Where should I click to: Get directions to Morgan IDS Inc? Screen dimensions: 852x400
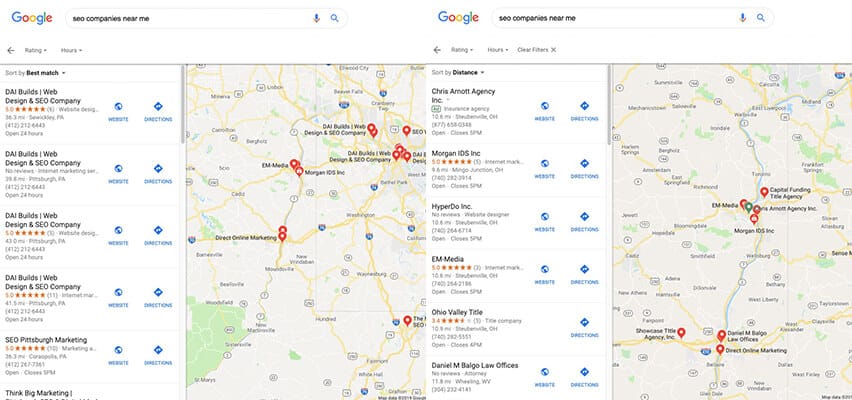click(584, 168)
